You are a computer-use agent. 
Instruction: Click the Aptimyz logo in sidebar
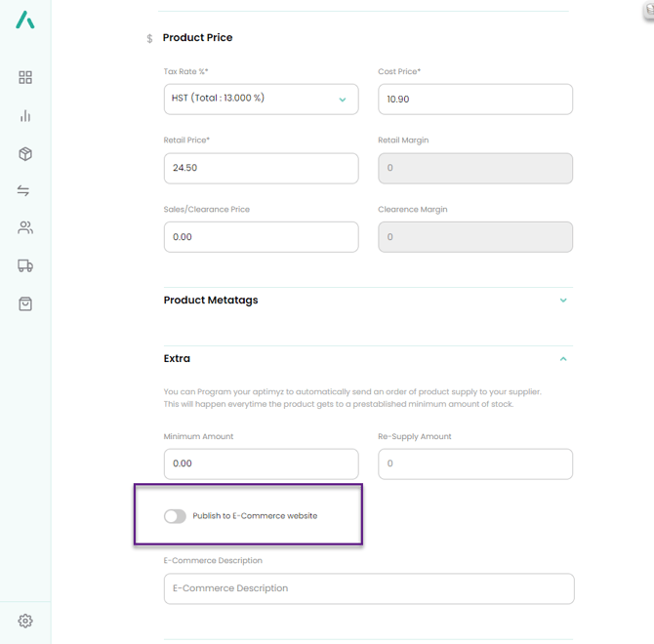tap(25, 20)
